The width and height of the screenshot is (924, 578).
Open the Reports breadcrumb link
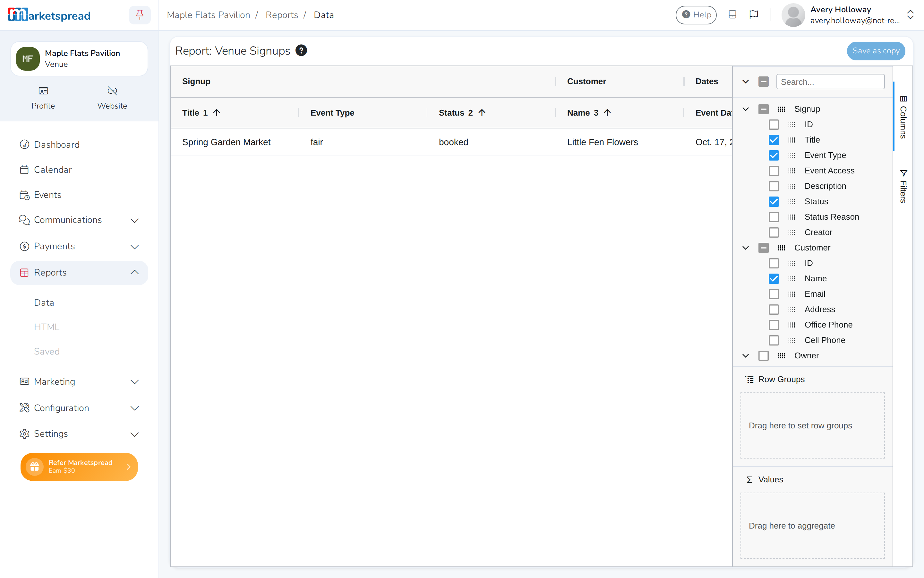pyautogui.click(x=282, y=15)
